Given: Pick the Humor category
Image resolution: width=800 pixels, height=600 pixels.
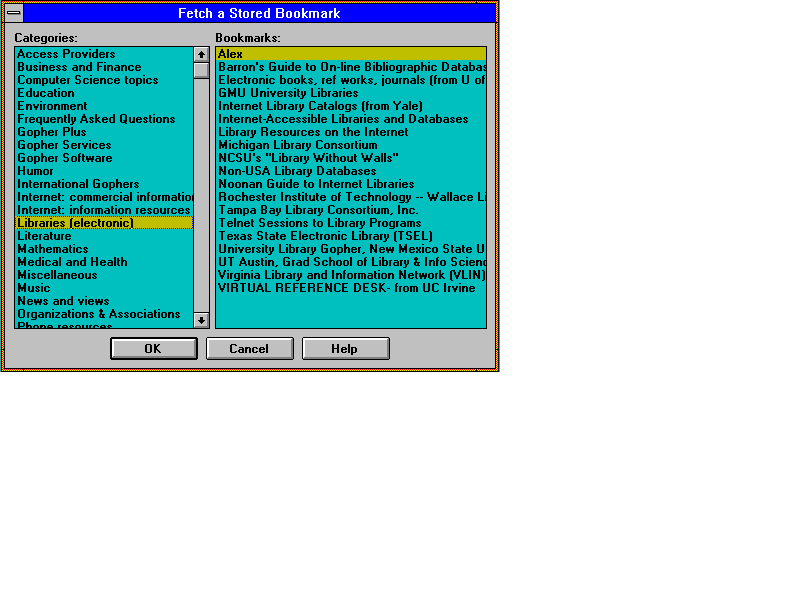Looking at the screenshot, I should 104,171.
